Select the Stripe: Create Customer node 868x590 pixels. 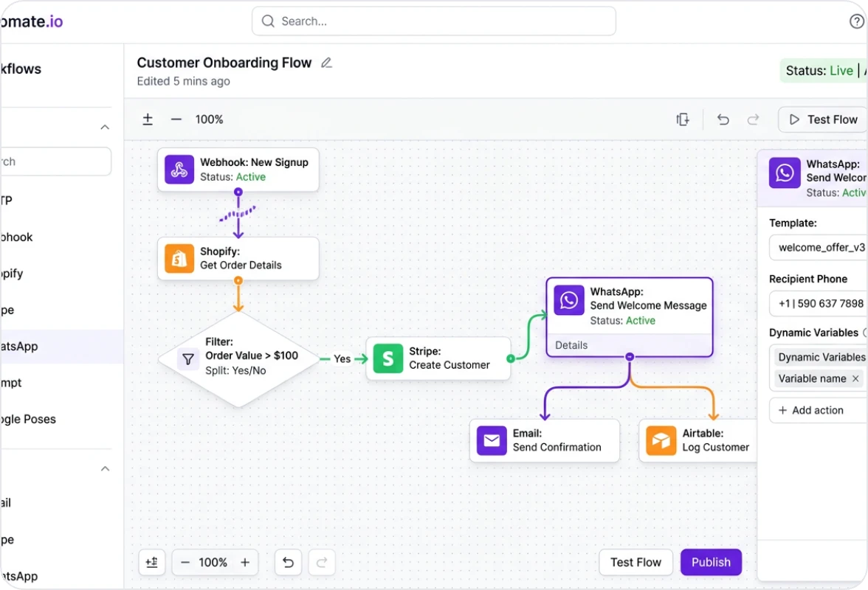point(438,358)
